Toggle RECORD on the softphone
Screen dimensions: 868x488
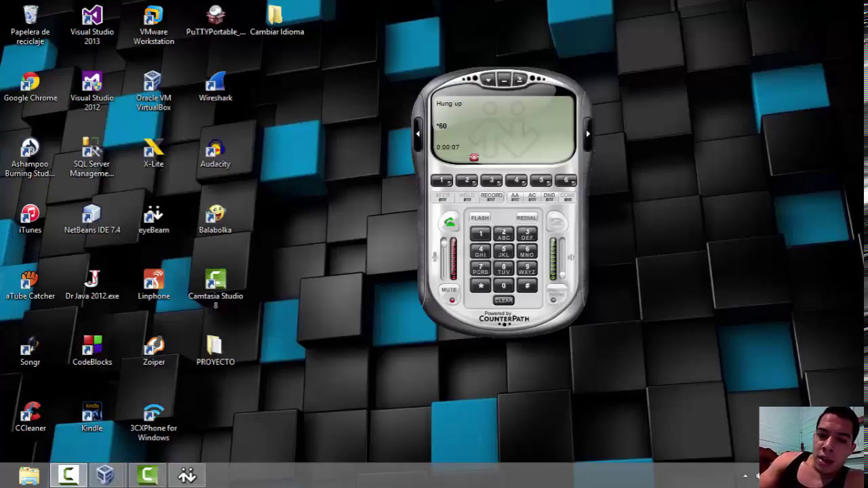pos(492,197)
